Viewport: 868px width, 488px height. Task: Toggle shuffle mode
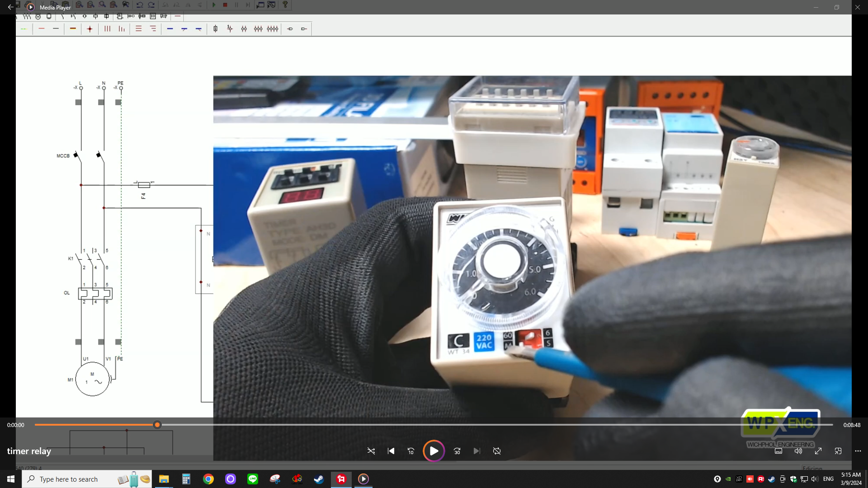pyautogui.click(x=371, y=451)
